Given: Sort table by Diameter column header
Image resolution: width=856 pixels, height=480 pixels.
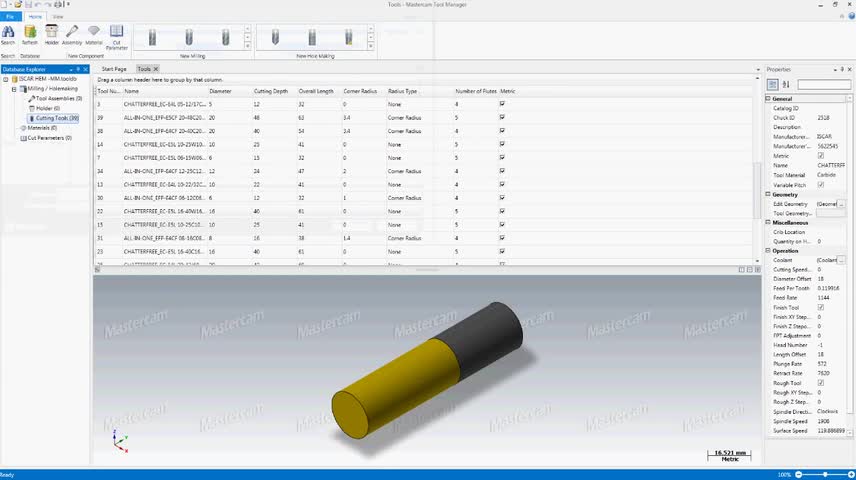Looking at the screenshot, I should [221, 91].
